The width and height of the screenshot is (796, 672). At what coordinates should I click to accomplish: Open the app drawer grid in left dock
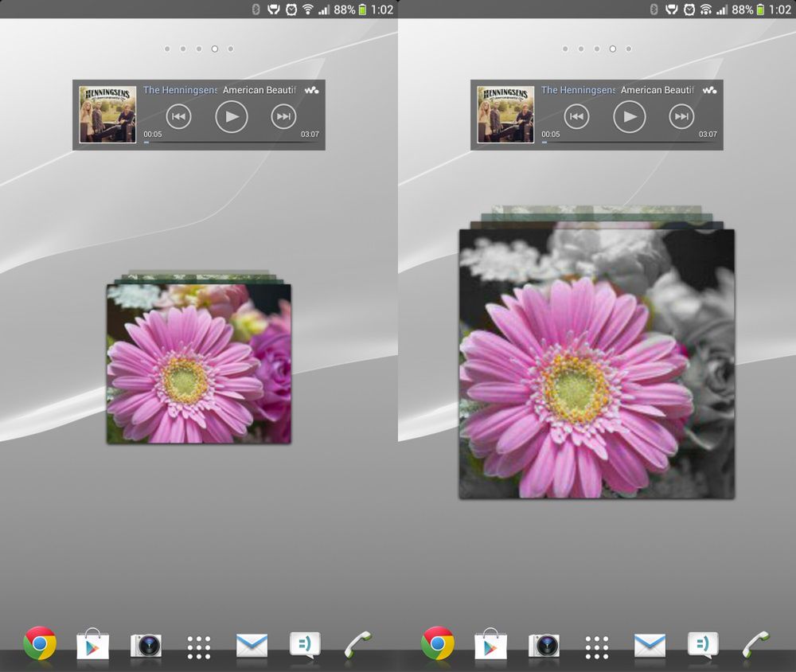199,647
